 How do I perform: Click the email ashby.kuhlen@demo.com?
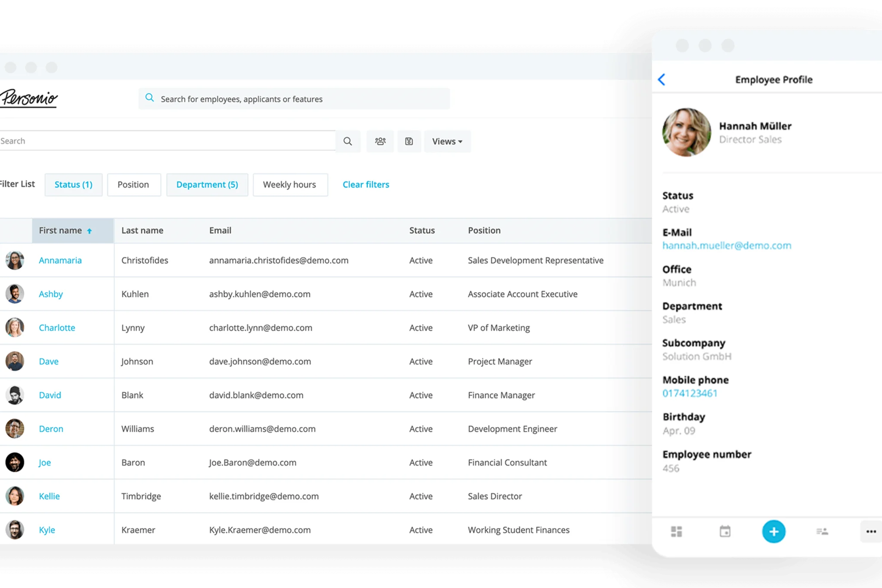(x=260, y=294)
